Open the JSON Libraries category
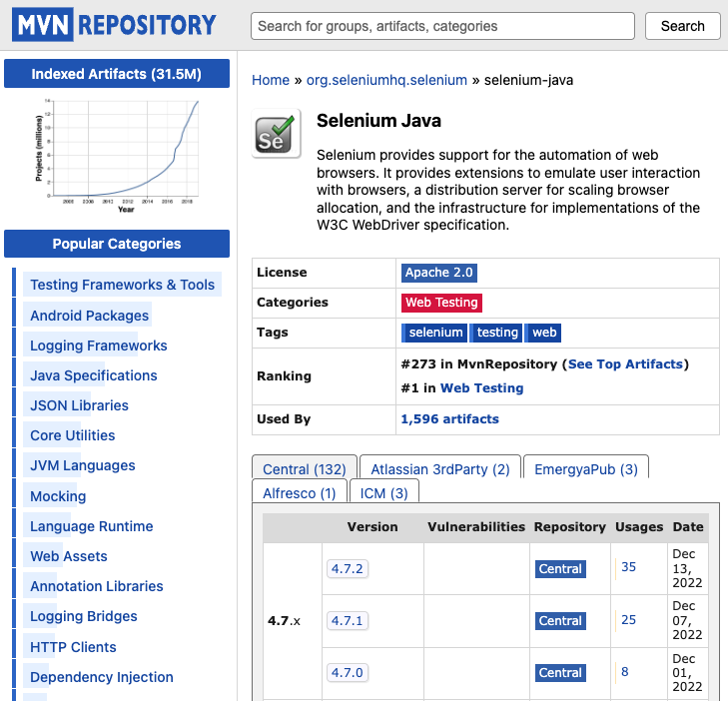728x701 pixels. pos(79,405)
